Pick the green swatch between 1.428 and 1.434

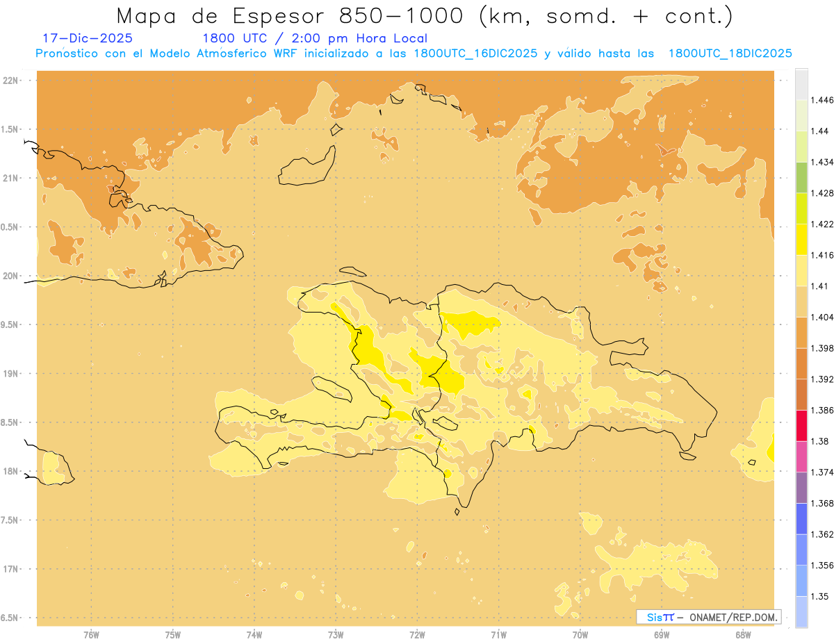(x=801, y=178)
